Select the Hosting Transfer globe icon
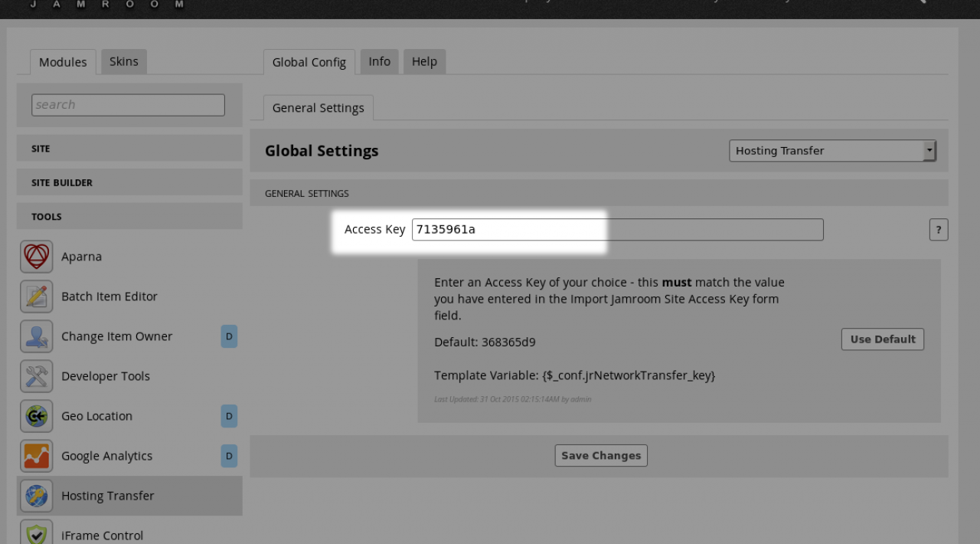 click(x=37, y=496)
